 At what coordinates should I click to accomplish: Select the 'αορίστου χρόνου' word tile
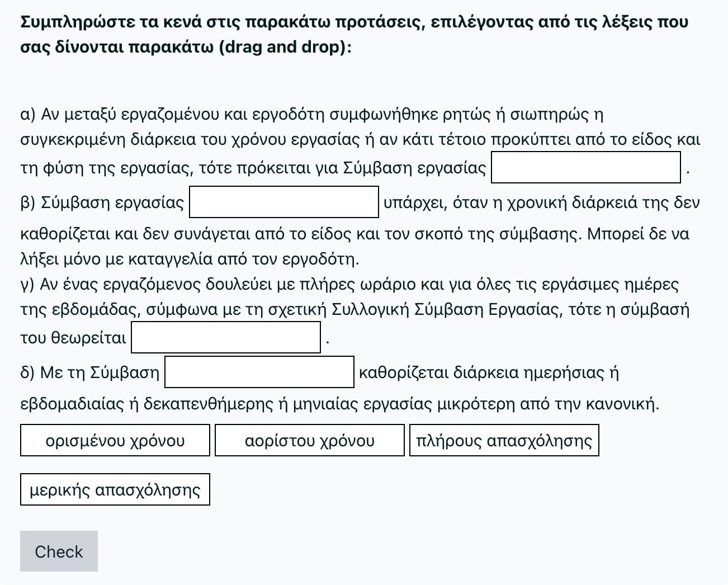[x=310, y=441]
